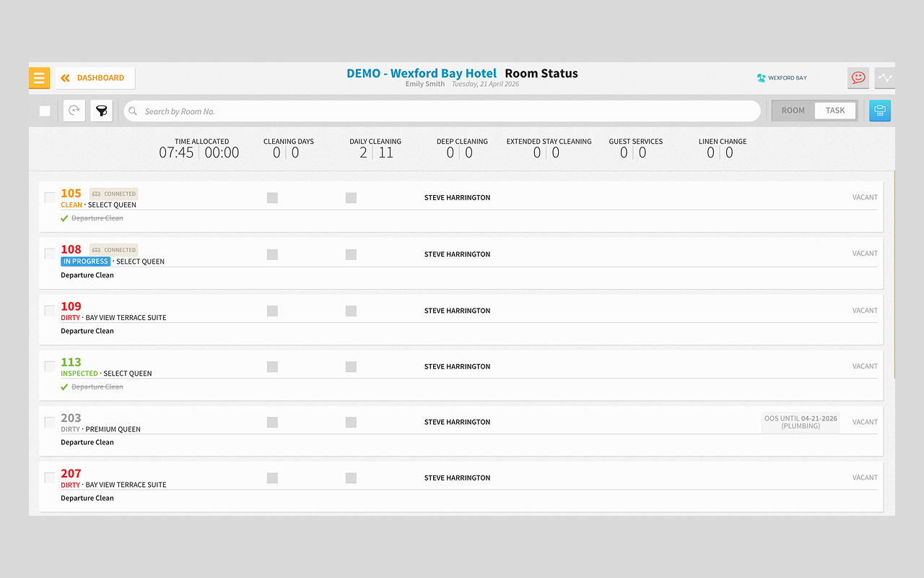Image resolution: width=924 pixels, height=578 pixels.
Task: Click CLEANING DAYS count summary
Action: click(289, 148)
